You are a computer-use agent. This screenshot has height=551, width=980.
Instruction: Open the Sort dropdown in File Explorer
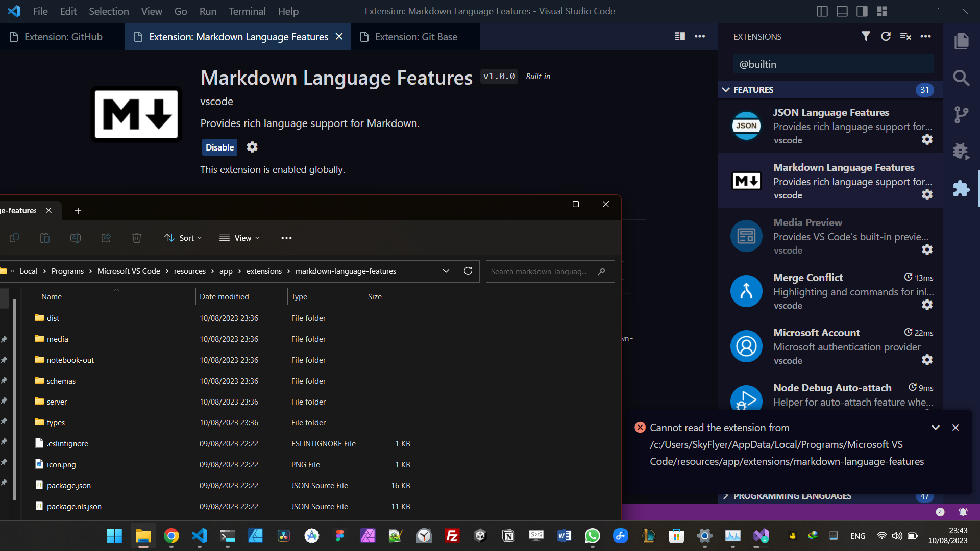pyautogui.click(x=183, y=238)
